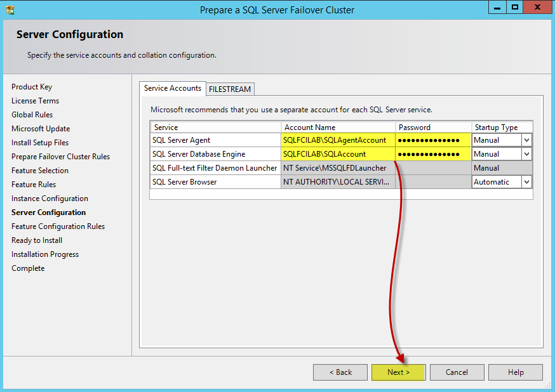Image resolution: width=555 pixels, height=392 pixels.
Task: Click the Service column header
Action: [216, 127]
